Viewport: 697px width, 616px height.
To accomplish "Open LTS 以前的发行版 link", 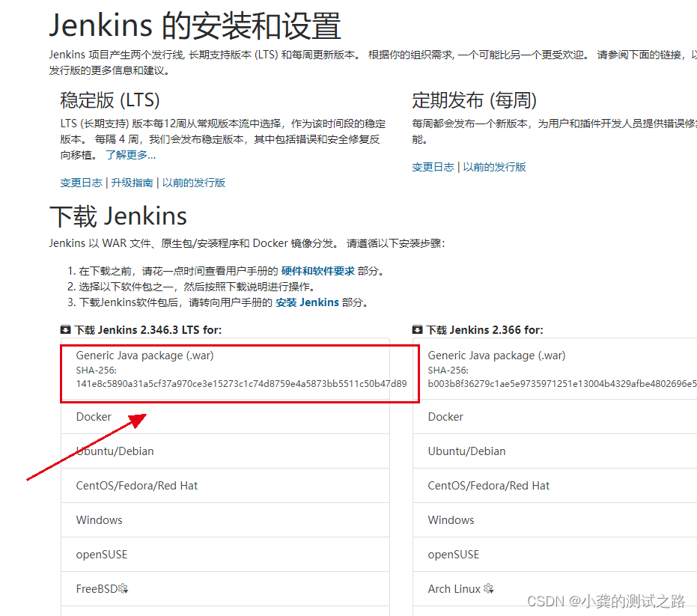I will (194, 183).
